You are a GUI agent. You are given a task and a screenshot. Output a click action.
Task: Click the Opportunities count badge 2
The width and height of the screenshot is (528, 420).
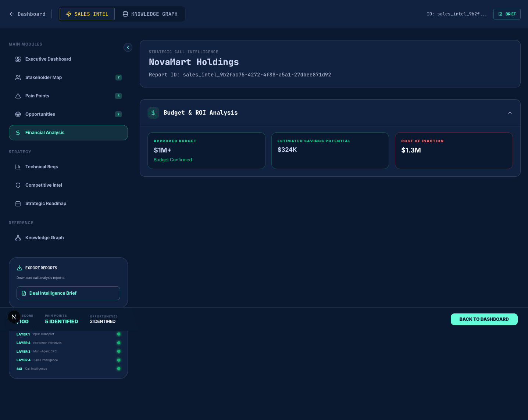point(118,114)
